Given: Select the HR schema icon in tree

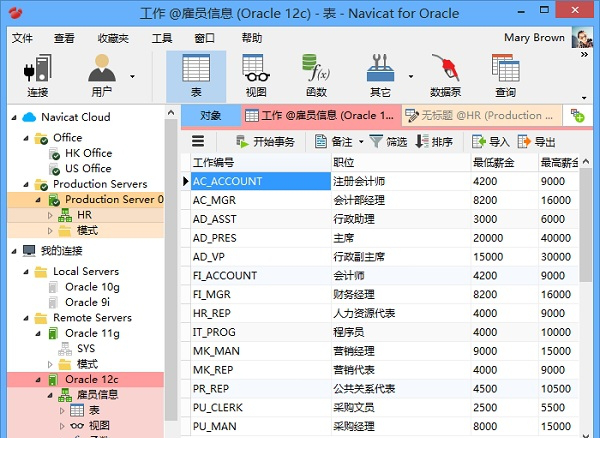Looking at the screenshot, I should click(x=65, y=215).
